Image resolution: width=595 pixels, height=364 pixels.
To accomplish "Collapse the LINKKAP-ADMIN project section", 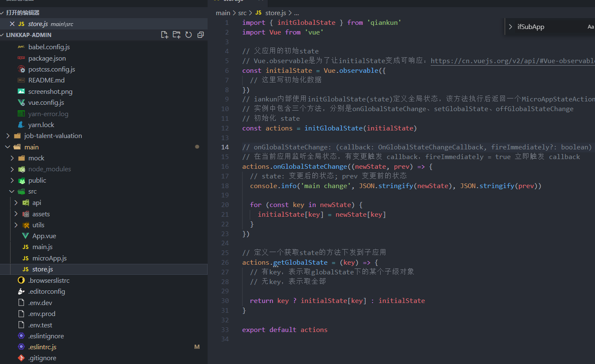I will tap(3, 35).
